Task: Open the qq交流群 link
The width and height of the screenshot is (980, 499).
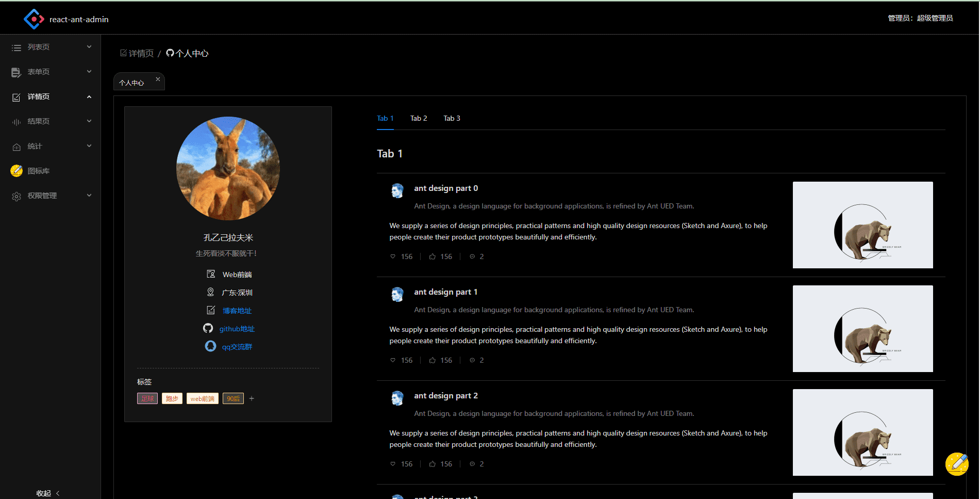Action: click(237, 347)
